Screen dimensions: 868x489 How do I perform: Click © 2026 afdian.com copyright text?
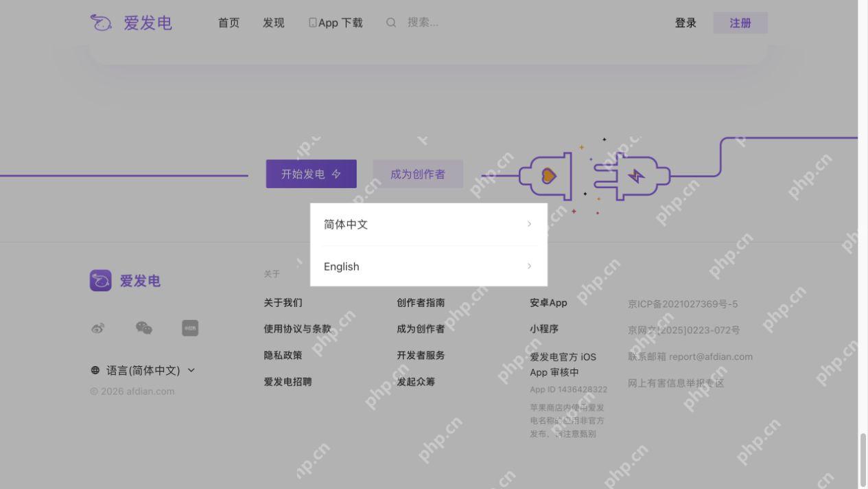[x=132, y=391]
